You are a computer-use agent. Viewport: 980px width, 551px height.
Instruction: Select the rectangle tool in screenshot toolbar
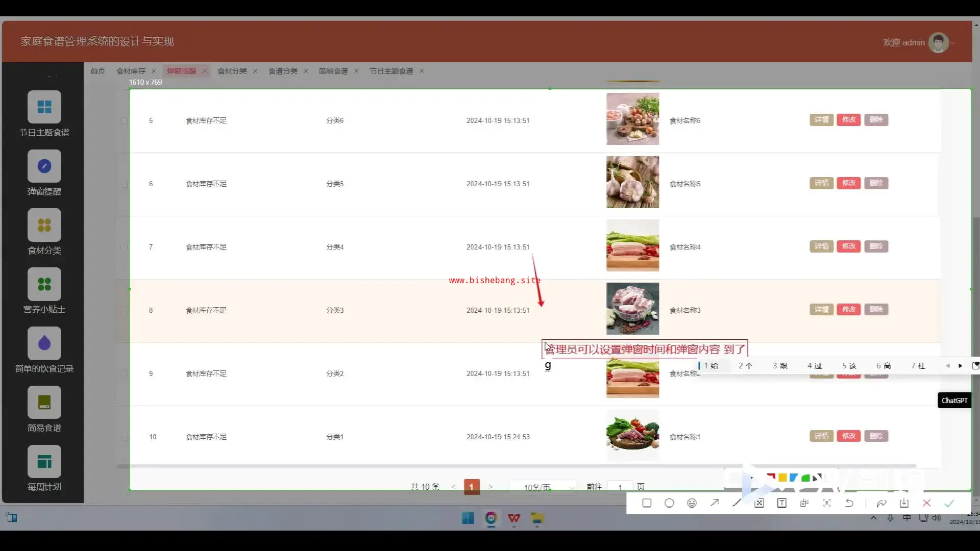click(x=647, y=503)
